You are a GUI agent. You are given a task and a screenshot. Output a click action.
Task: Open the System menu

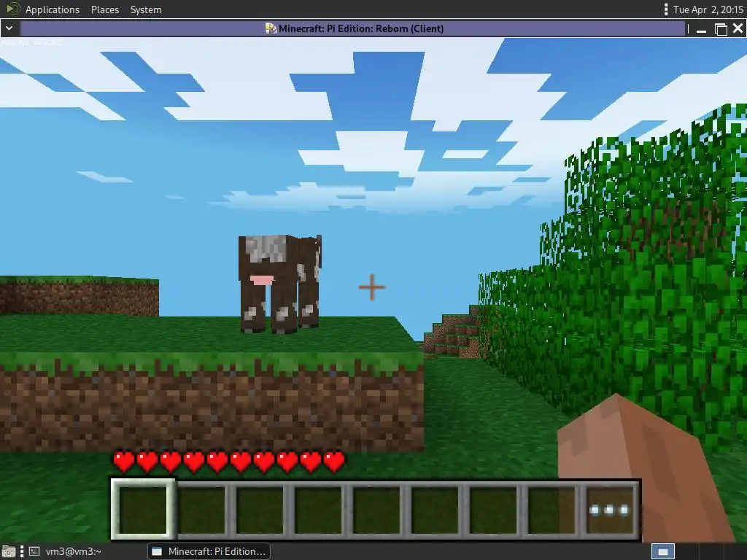click(x=146, y=9)
